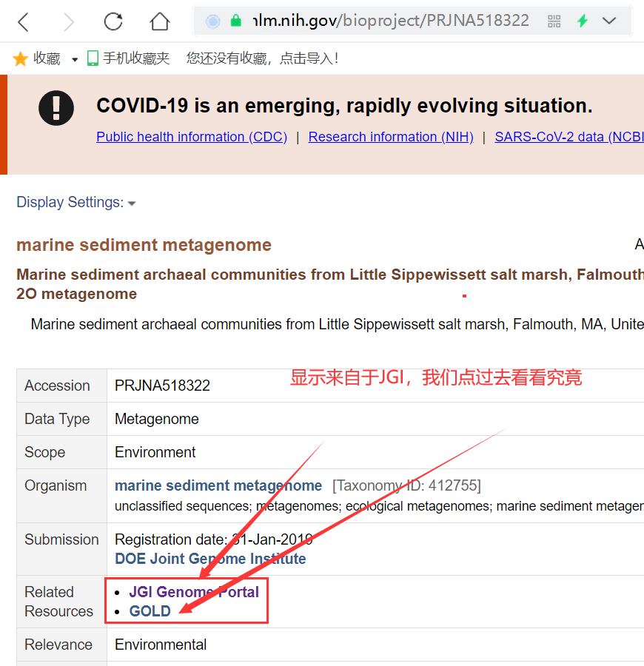Click the Submission row label
Image resolution: width=644 pixels, height=666 pixels.
click(x=61, y=539)
